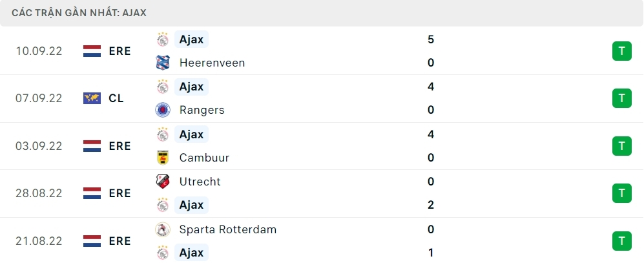Open the Sparta Rotterdam team link
Viewport: 644px width, 263px height.
point(228,229)
